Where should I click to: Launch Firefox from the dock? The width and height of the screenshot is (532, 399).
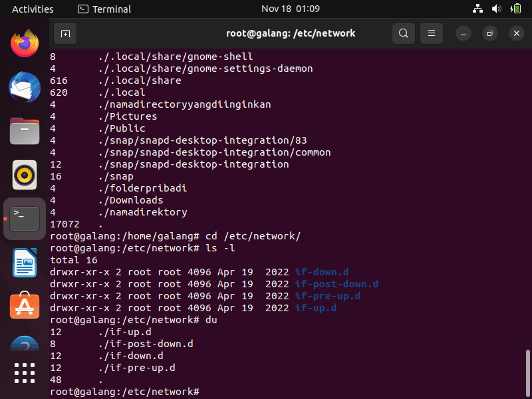tap(25, 43)
